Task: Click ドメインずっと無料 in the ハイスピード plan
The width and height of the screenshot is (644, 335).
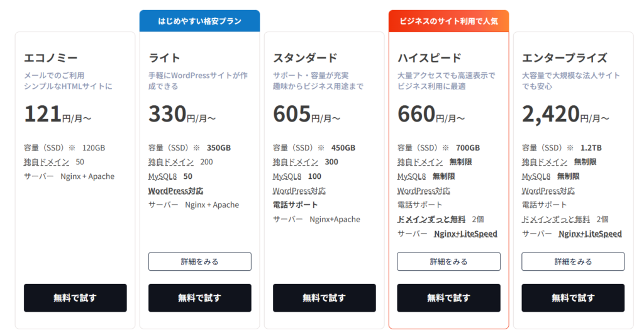Action: coord(431,219)
